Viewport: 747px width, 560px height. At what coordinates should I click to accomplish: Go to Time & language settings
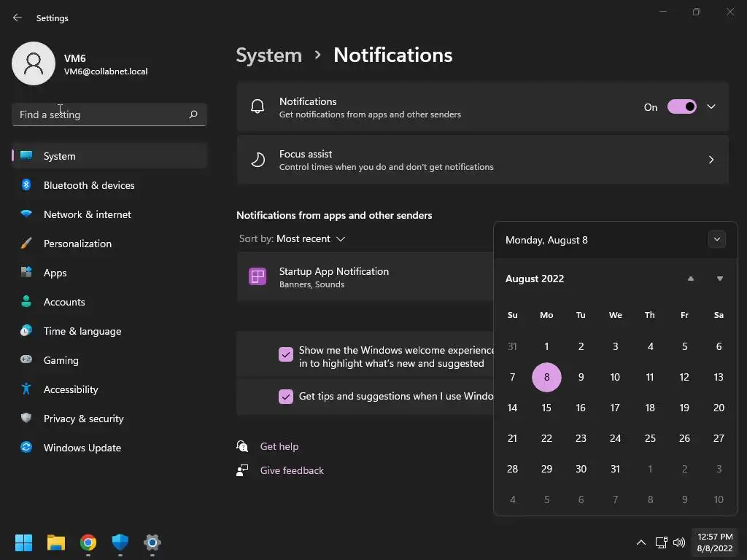[x=82, y=331]
